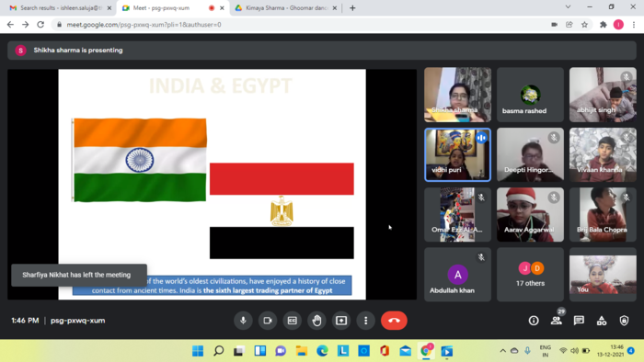Bookmark this page star icon
The image size is (644, 362).
coord(584,25)
